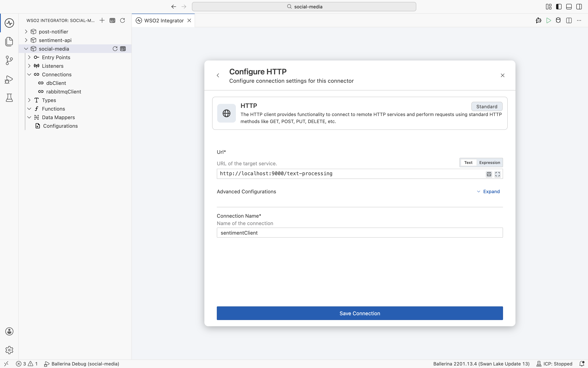Expand the post-notifier project
The image size is (588, 368).
click(x=26, y=32)
